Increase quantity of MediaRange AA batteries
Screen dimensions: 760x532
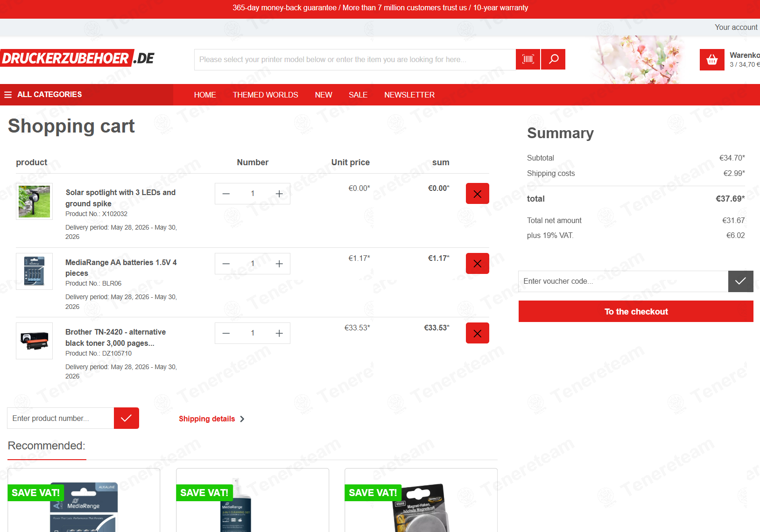pos(279,264)
